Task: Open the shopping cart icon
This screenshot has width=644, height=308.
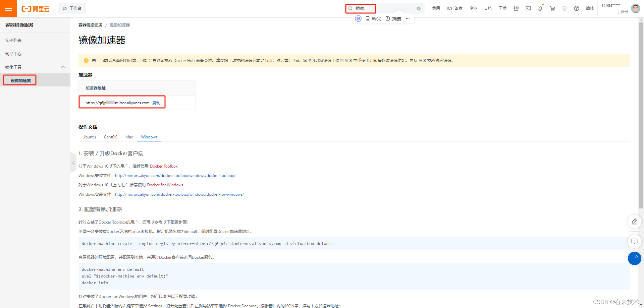Action: (552, 8)
